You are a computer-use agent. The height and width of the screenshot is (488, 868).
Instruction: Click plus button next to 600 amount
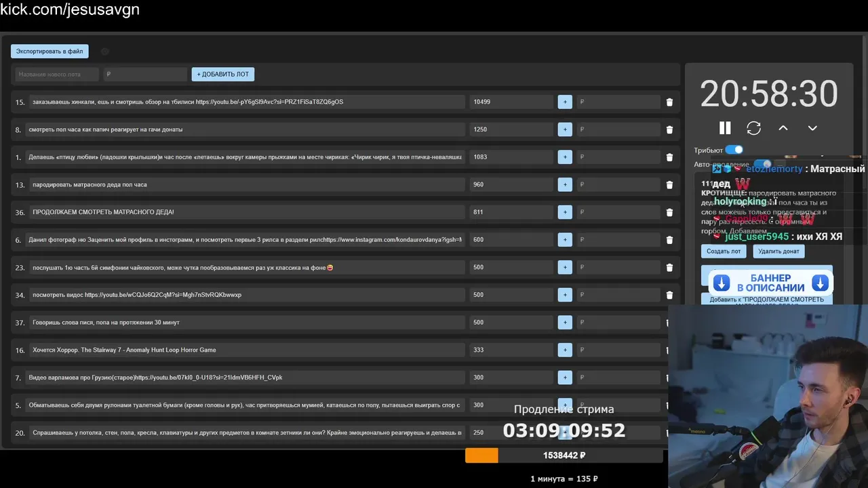pyautogui.click(x=565, y=239)
